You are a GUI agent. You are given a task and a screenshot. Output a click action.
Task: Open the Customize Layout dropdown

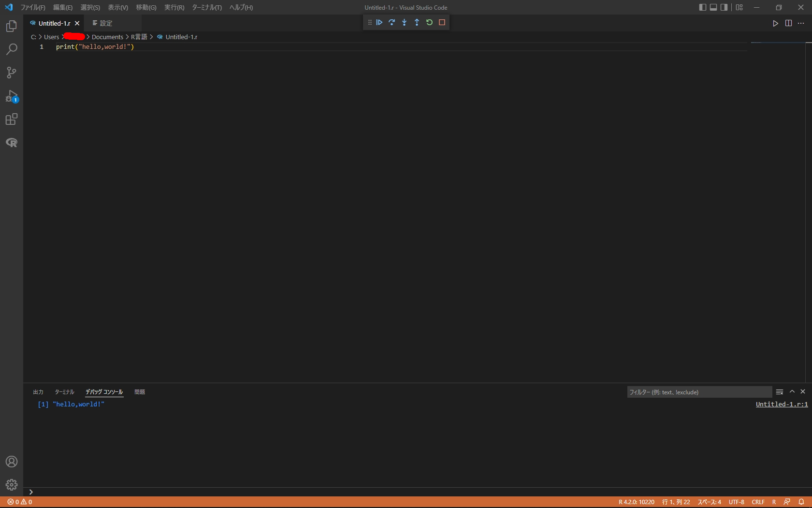(x=739, y=7)
